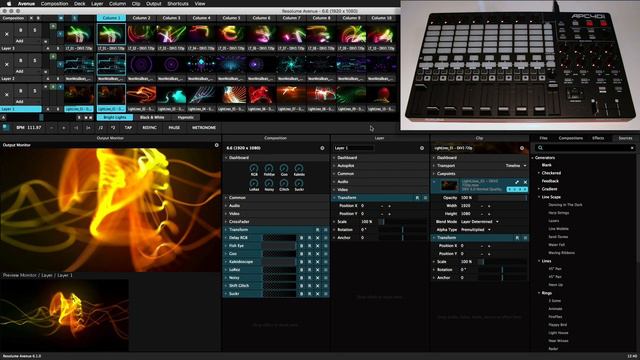Reset the layer Transform section

pyautogui.click(x=417, y=198)
